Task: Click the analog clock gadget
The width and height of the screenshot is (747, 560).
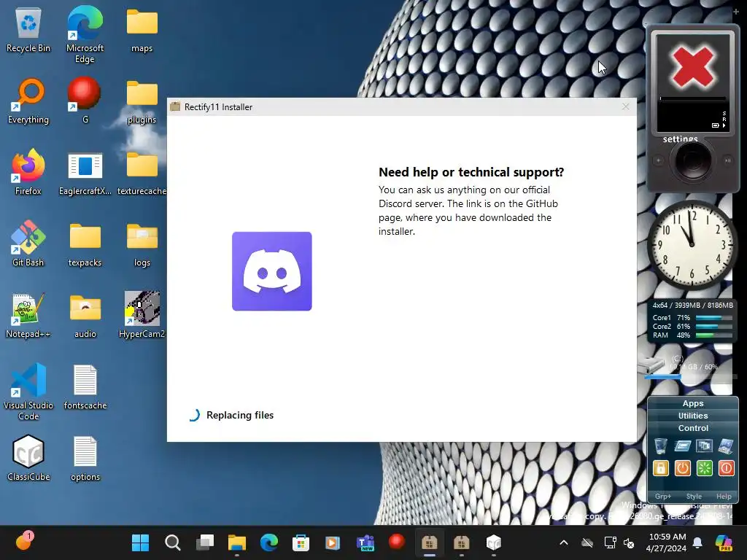Action: (692, 245)
